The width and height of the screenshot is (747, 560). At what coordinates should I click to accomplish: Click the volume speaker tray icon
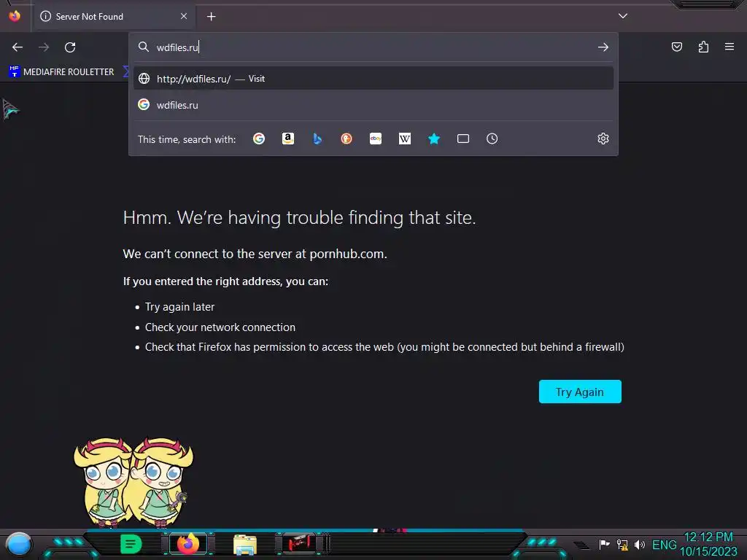pyautogui.click(x=639, y=544)
